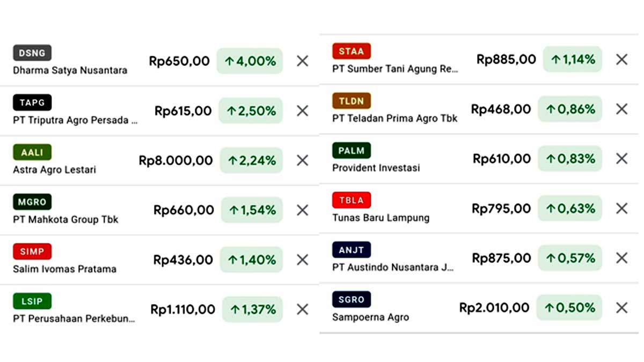644x362 pixels.
Task: Select the STAA ticker icon
Action: pyautogui.click(x=351, y=51)
